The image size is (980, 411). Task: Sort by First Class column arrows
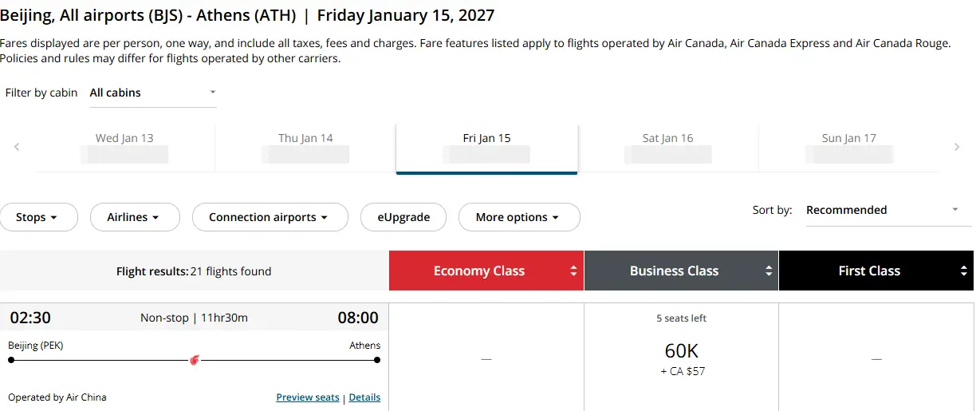click(963, 271)
